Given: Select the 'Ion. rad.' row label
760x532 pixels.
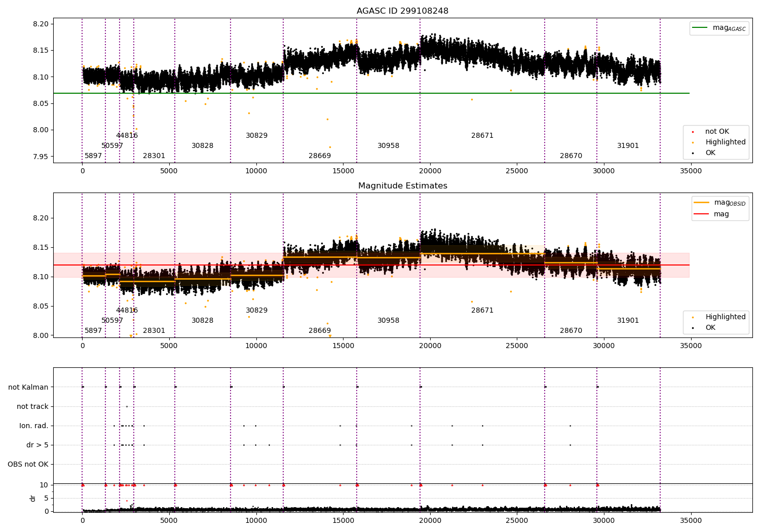Looking at the screenshot, I should tap(34, 426).
